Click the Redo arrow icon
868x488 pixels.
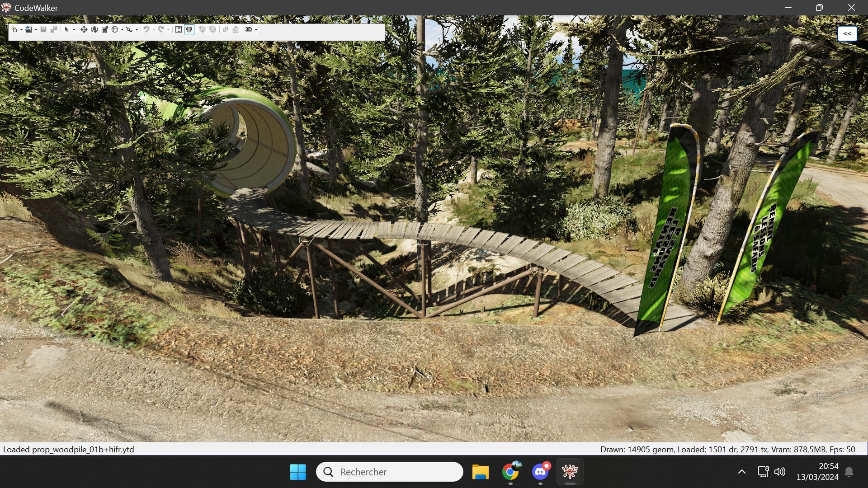pos(161,30)
